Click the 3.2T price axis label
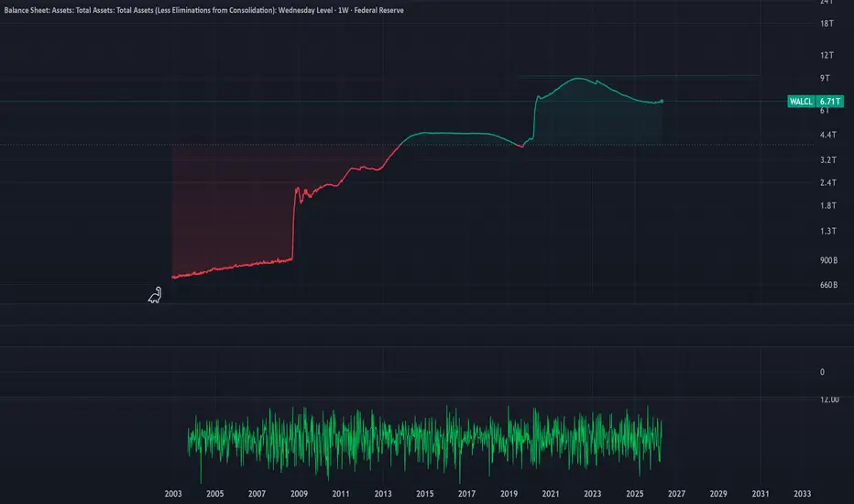854x504 pixels. click(828, 159)
